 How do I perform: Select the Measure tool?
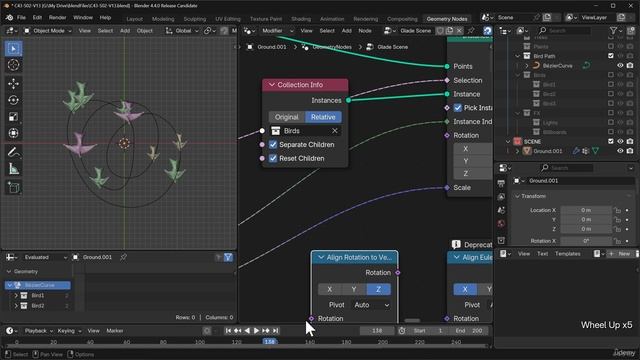[x=13, y=169]
